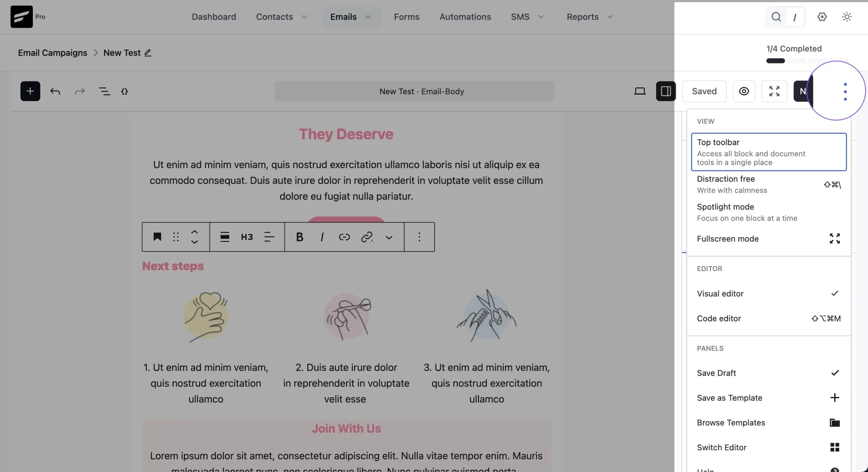Click the block inserter plus button

[30, 91]
